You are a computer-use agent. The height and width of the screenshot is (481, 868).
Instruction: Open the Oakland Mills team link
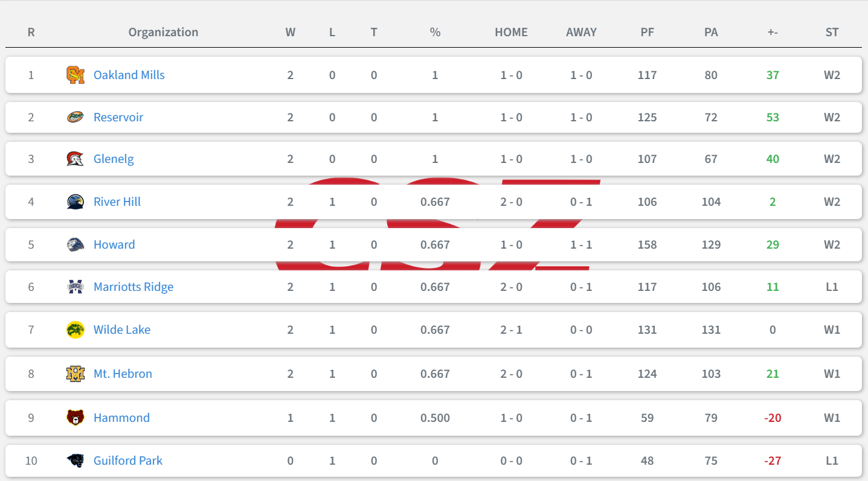click(x=129, y=75)
